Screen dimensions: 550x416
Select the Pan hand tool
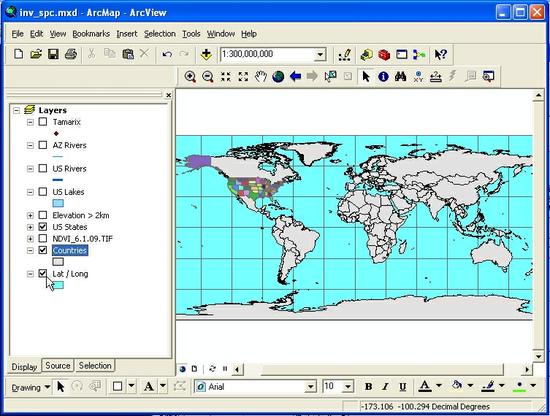pyautogui.click(x=261, y=76)
